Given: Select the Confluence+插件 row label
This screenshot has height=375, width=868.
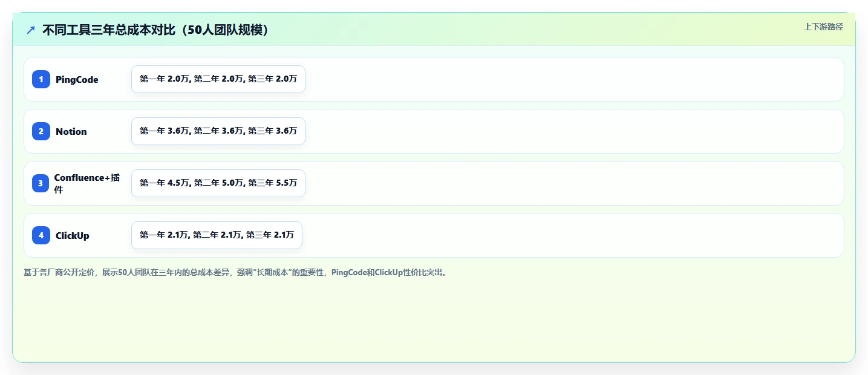Looking at the screenshot, I should 87,183.
